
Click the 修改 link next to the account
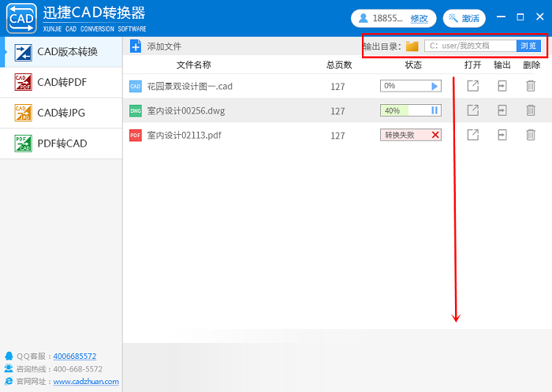coord(419,18)
